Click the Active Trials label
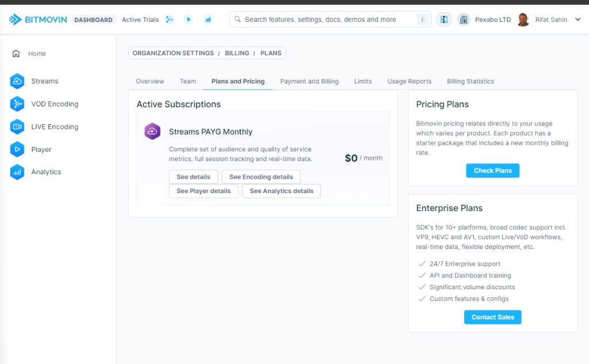 (140, 20)
